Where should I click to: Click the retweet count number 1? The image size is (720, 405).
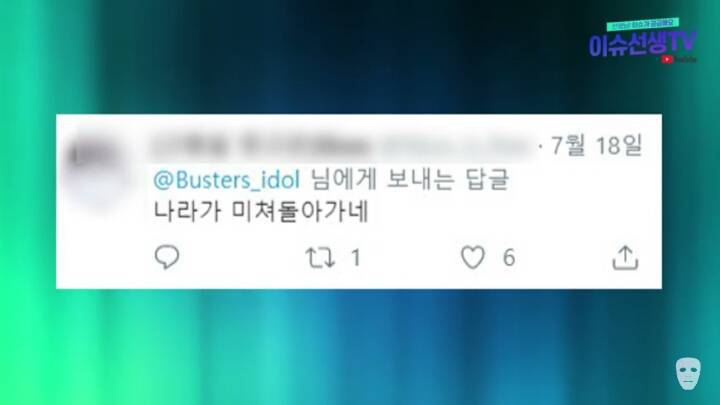point(356,258)
